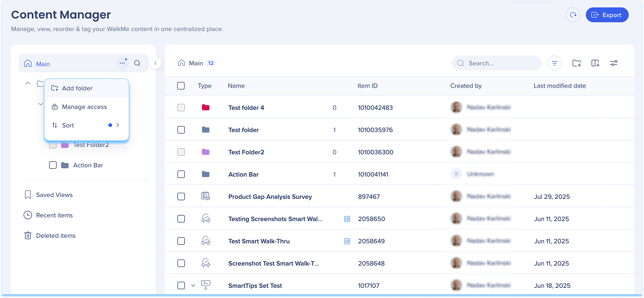Click the red Test folder 4 icon

tap(206, 108)
